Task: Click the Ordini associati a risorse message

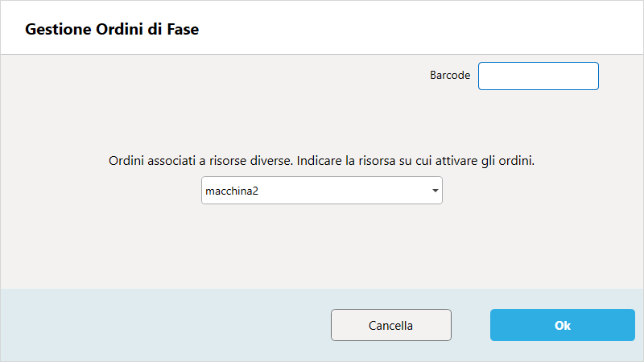Action: click(x=321, y=160)
